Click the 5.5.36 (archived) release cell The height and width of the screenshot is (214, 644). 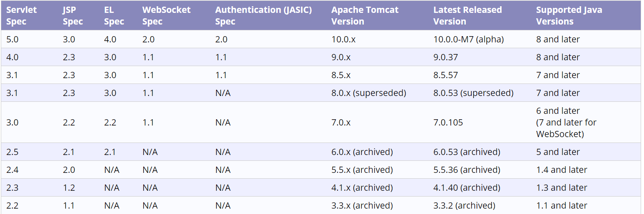point(467,170)
